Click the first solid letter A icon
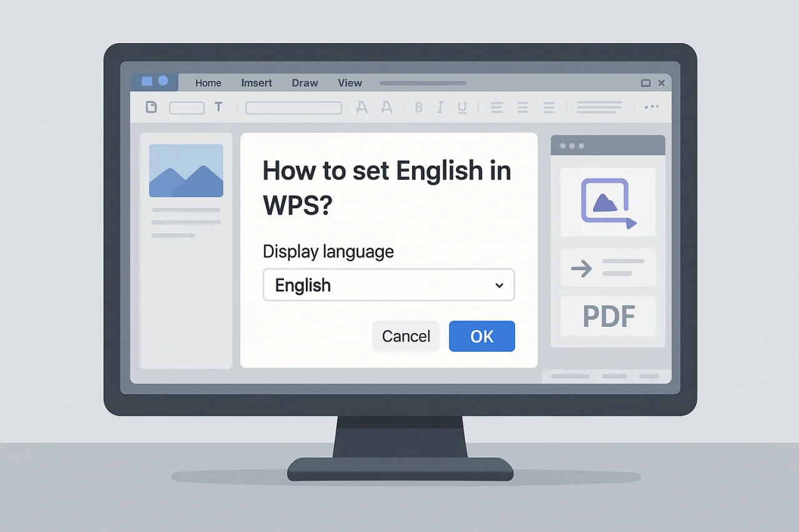 (x=361, y=108)
